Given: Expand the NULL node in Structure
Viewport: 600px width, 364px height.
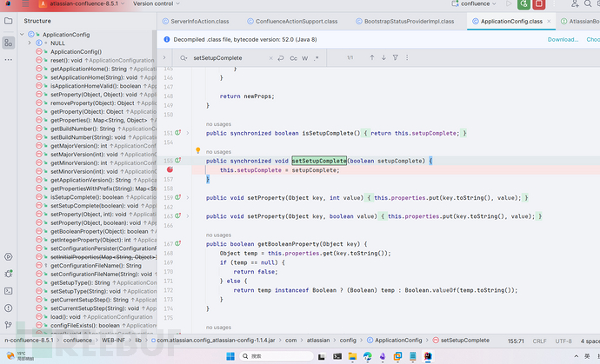Looking at the screenshot, I should click(x=30, y=43).
